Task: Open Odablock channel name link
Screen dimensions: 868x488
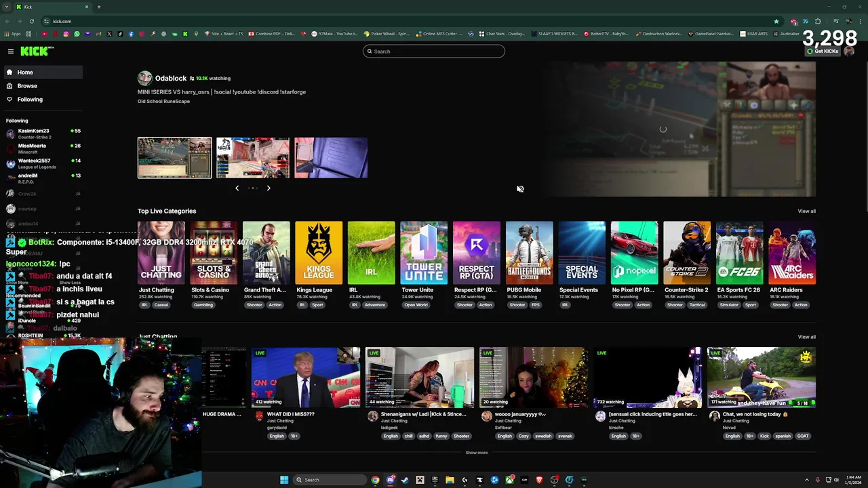Action: [170, 79]
